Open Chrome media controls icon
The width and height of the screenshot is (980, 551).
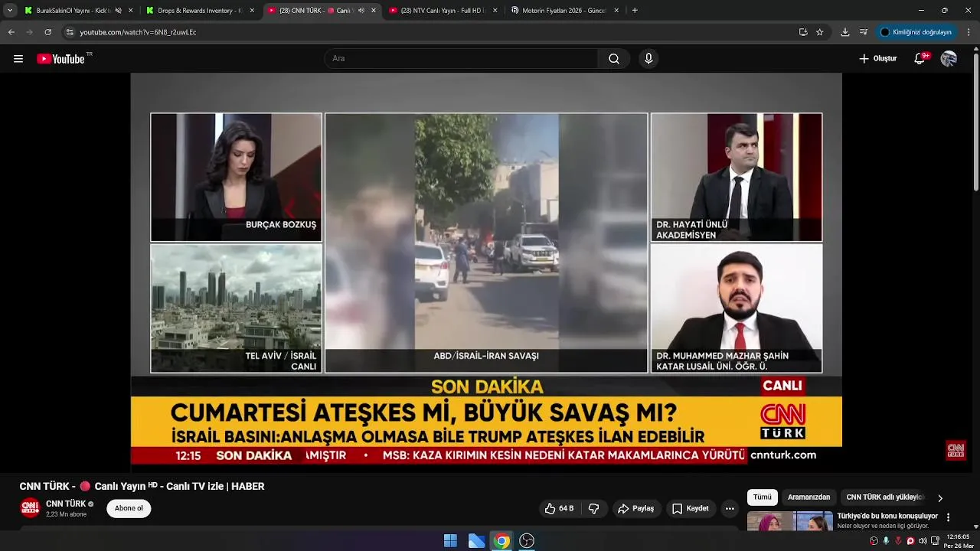[864, 32]
